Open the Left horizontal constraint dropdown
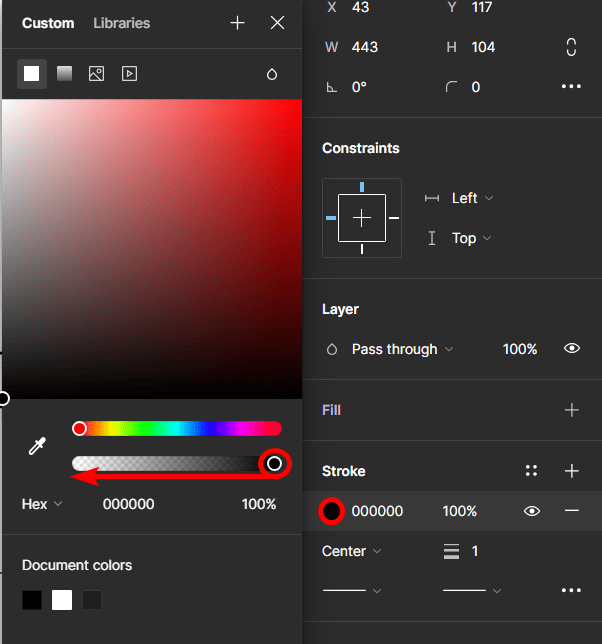 coord(472,198)
